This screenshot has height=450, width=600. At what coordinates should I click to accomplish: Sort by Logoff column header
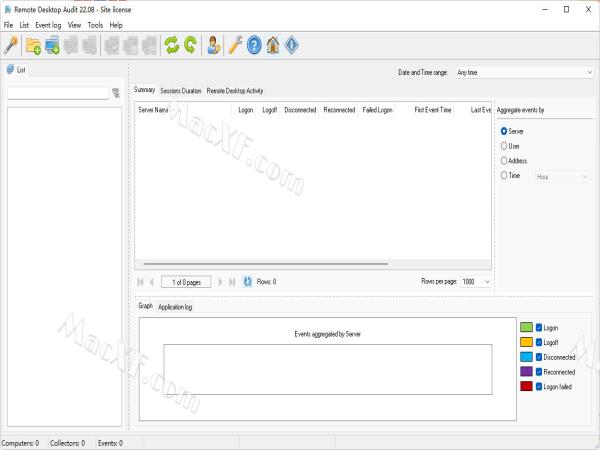click(269, 110)
